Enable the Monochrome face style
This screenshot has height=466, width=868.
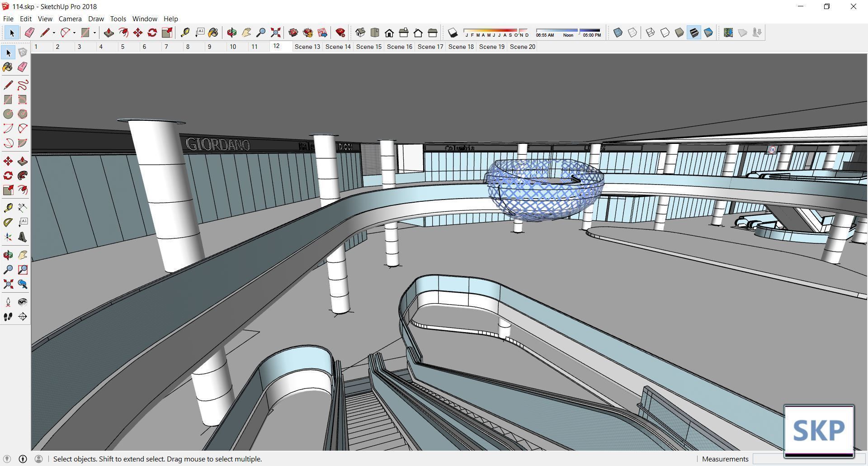[x=708, y=33]
